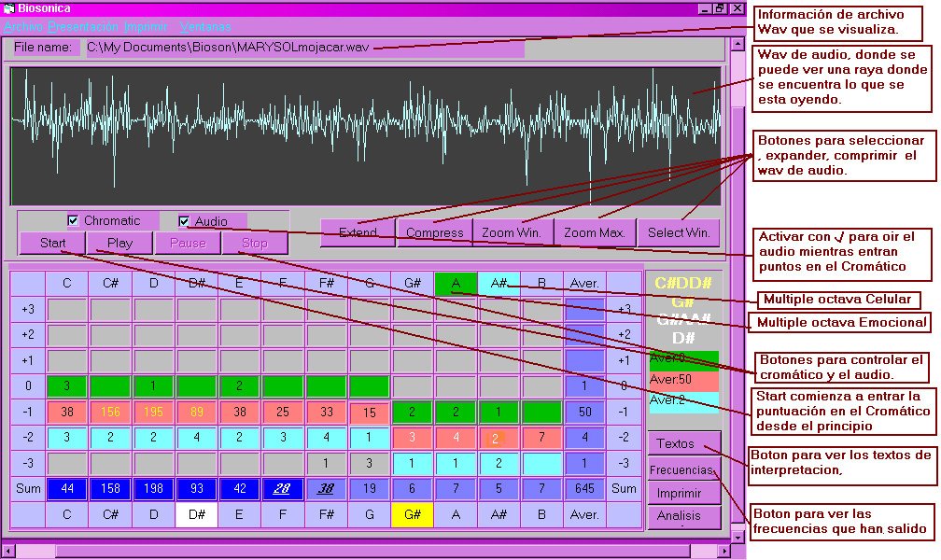Image resolution: width=941 pixels, height=560 pixels.
Task: Show results with the Frecuencias button
Action: coord(683,469)
